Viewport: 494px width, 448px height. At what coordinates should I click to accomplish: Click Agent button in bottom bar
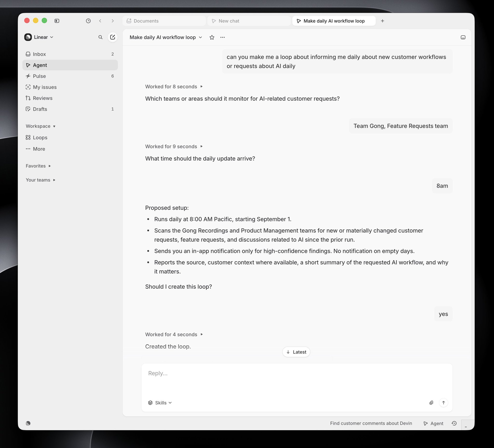pos(433,423)
